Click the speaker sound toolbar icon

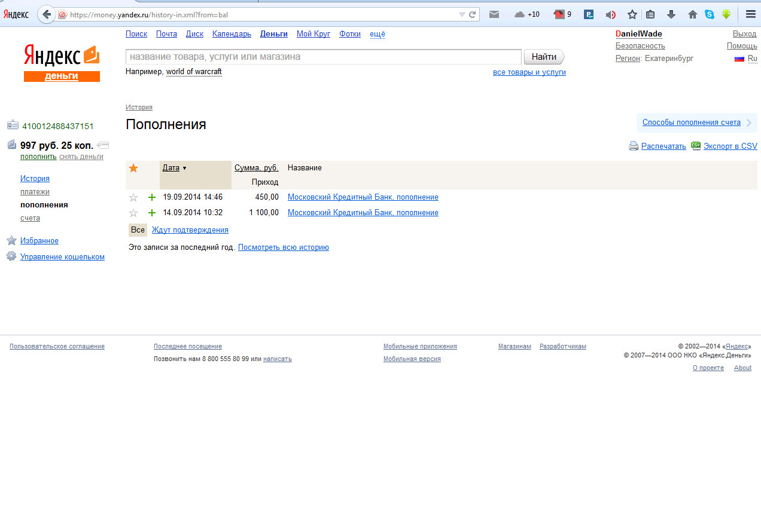[610, 14]
